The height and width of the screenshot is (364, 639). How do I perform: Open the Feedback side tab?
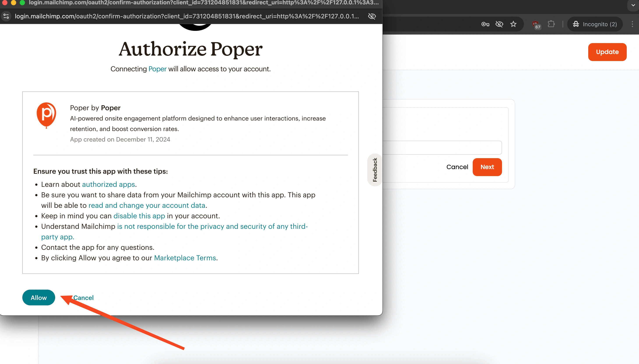[375, 170]
